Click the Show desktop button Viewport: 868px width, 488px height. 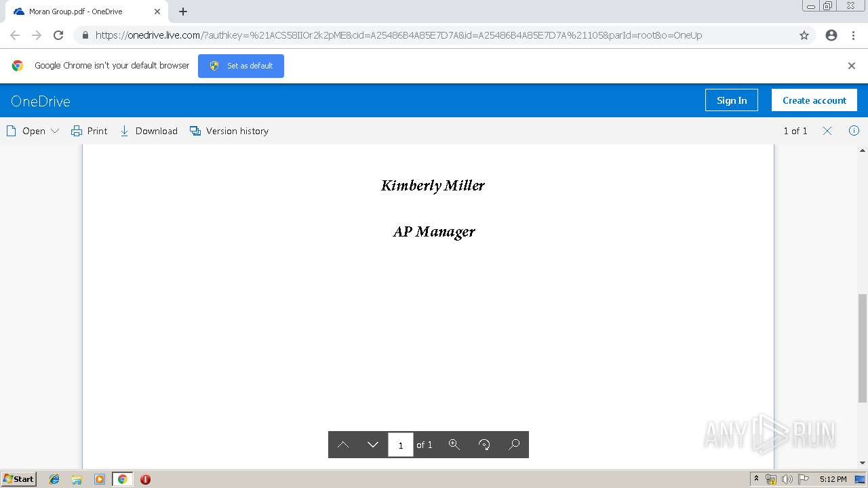[861, 479]
